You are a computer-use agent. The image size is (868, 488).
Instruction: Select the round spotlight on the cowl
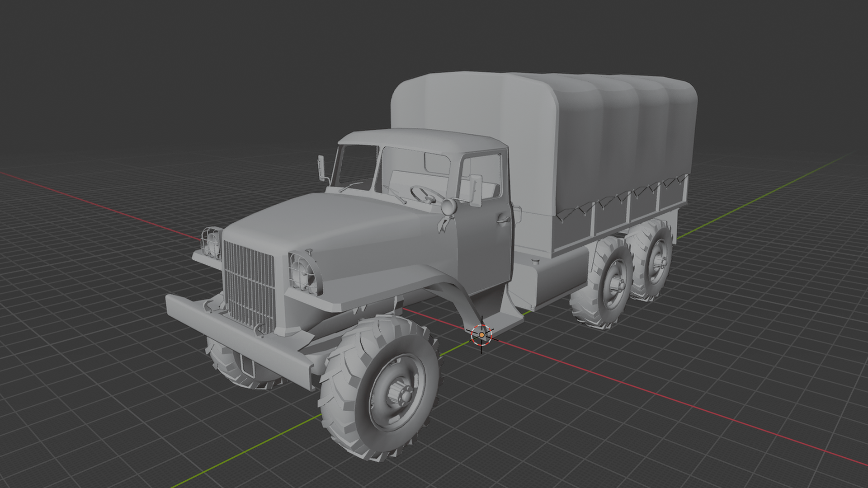tap(449, 206)
